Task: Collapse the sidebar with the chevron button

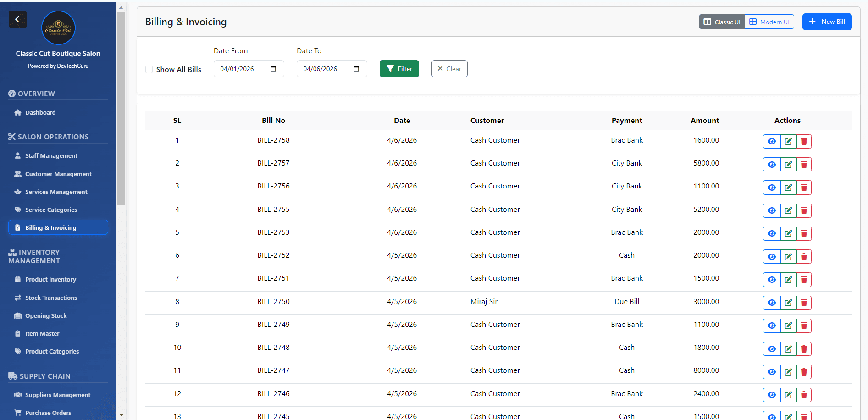Action: [x=17, y=19]
